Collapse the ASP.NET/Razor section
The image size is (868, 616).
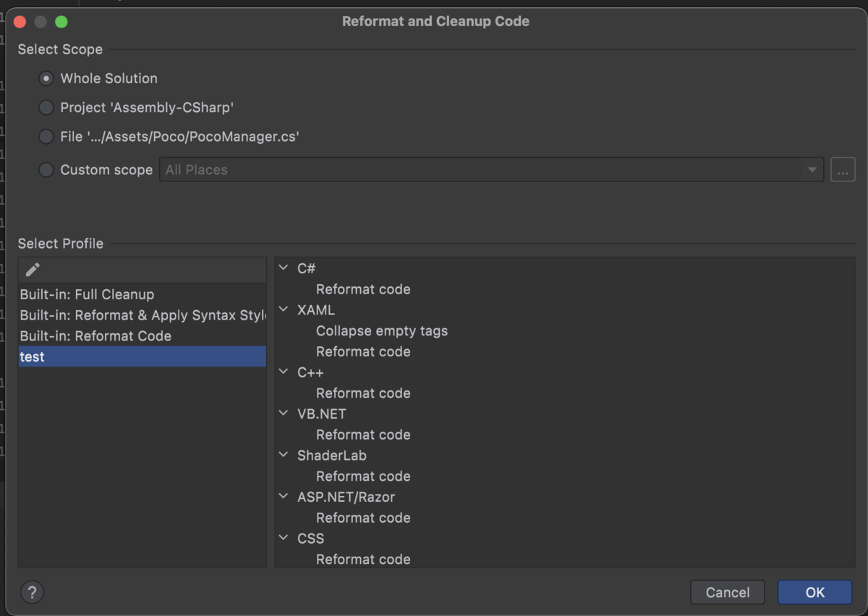284,497
